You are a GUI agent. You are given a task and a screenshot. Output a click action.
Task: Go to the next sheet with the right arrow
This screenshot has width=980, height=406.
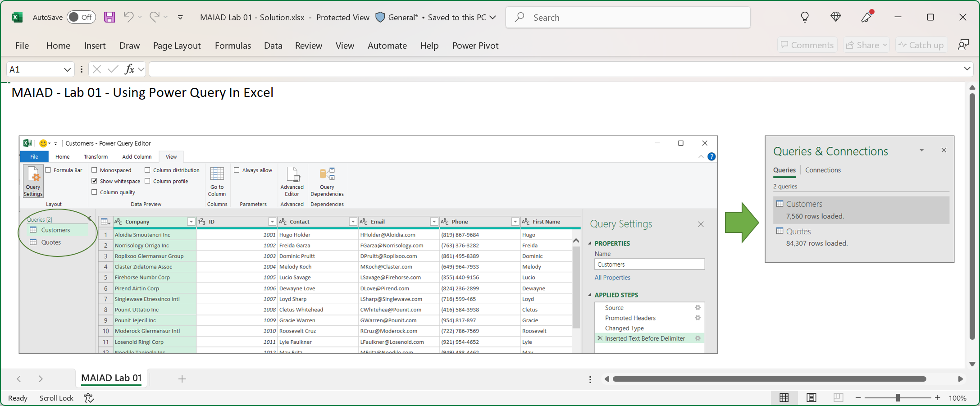pos(41,379)
